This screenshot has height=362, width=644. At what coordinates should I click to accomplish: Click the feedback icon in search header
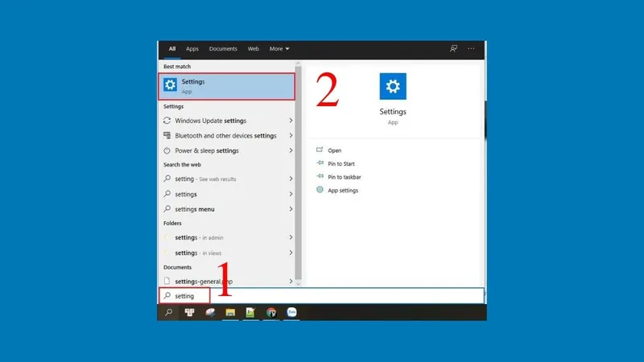click(x=454, y=49)
